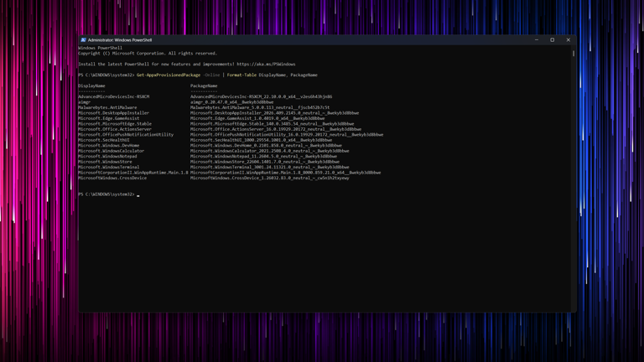This screenshot has width=644, height=362.
Task: Click the PowerShell icon in title bar
Action: pyautogui.click(x=83, y=40)
